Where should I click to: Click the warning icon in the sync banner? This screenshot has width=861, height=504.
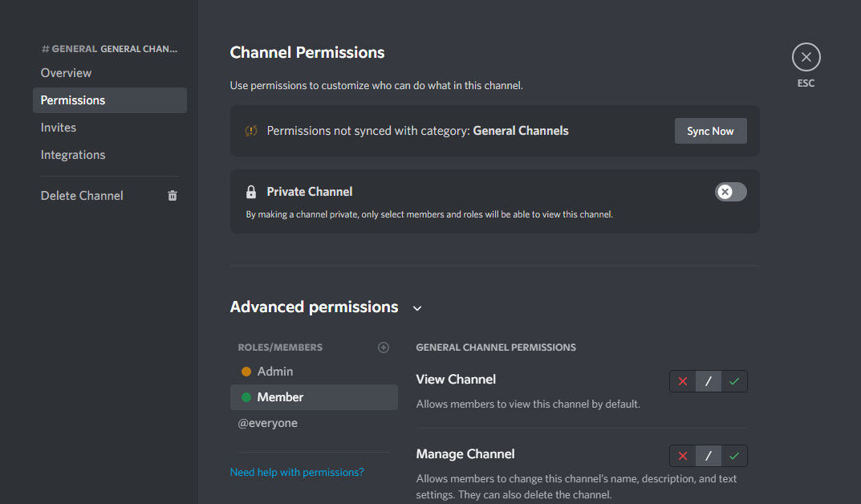[x=251, y=129]
